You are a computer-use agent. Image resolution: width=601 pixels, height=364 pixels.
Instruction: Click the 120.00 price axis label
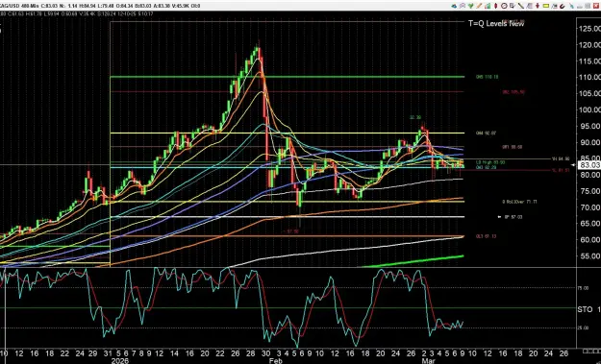(589, 45)
